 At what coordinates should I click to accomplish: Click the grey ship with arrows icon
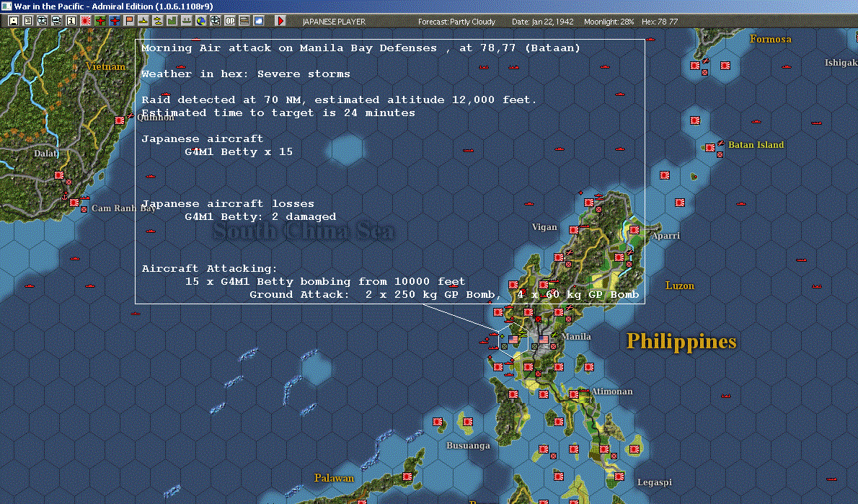click(x=187, y=21)
